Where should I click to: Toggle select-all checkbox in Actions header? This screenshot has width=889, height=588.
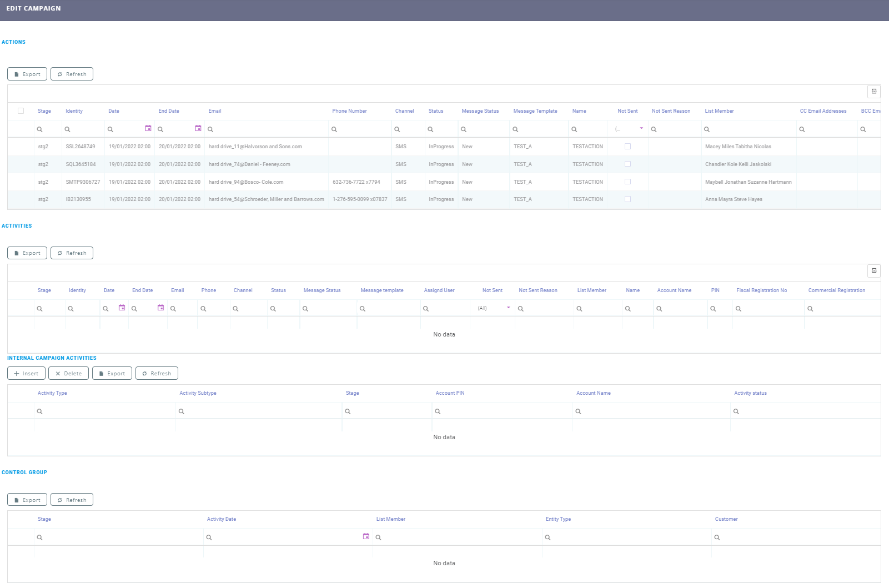click(x=21, y=111)
